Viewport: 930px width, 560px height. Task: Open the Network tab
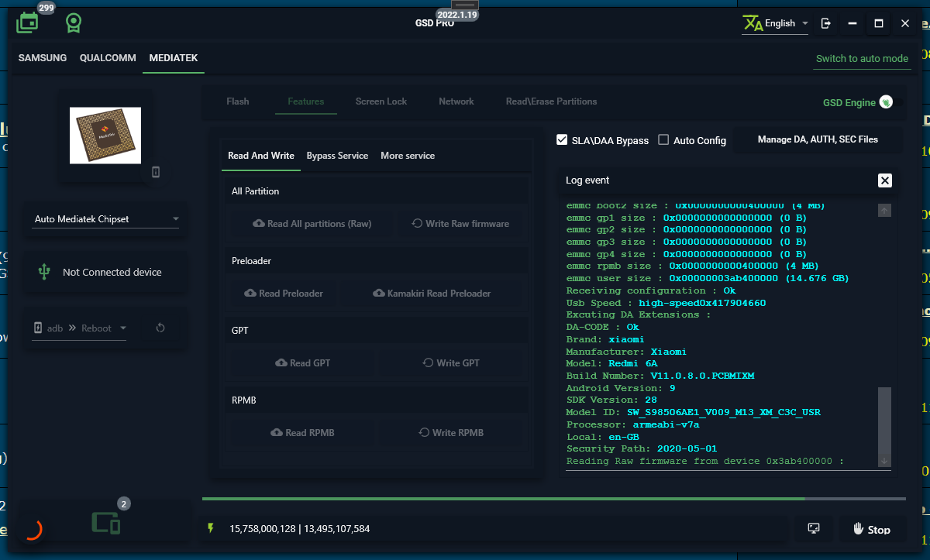pyautogui.click(x=456, y=101)
